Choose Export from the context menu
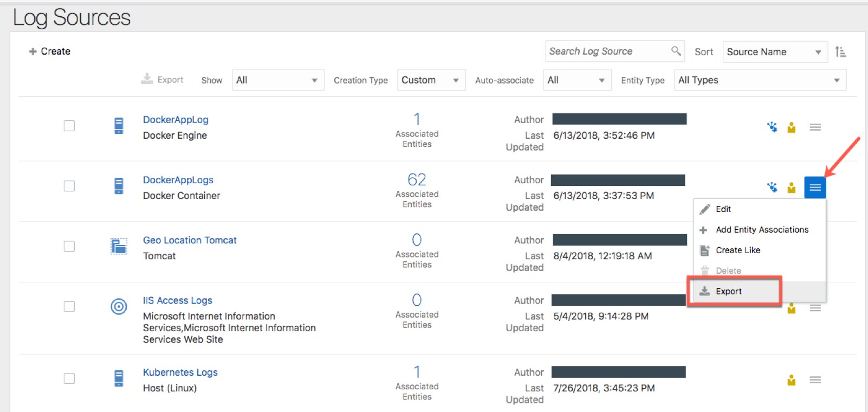The image size is (868, 412). coord(729,292)
